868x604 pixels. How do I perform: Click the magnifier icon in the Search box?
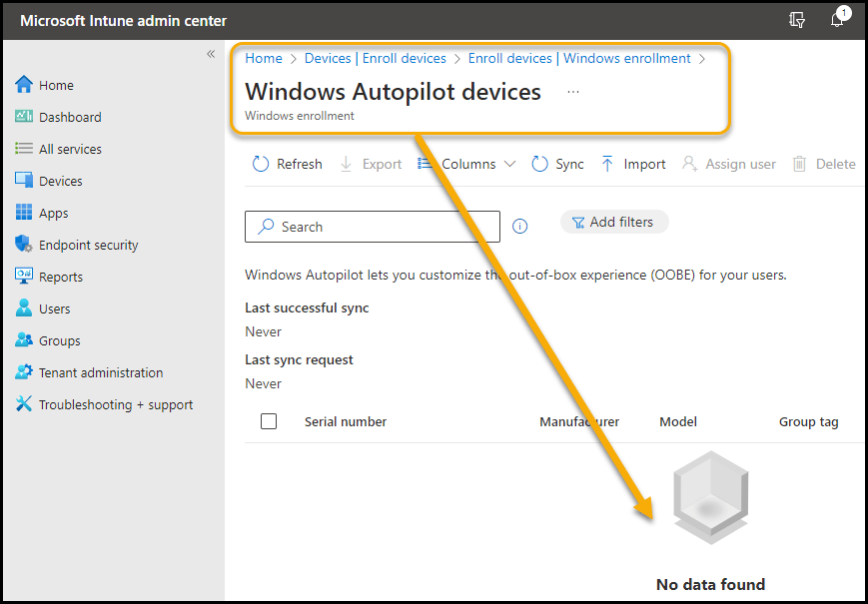pos(267,227)
